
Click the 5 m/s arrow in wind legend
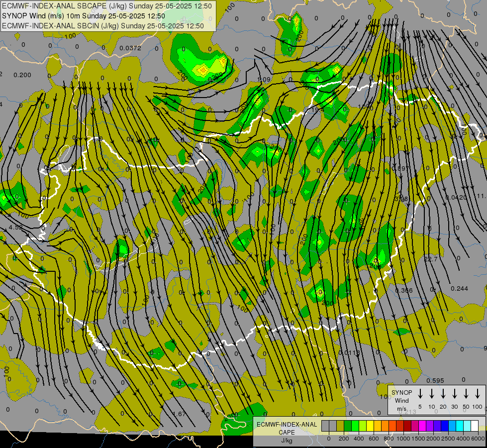[420, 393]
